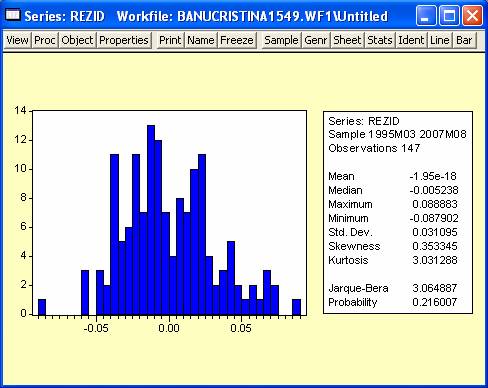Viewport: 488px width, 388px height.
Task: Select the 'Sample 1995M03 2007M08' text
Action: click(397, 134)
